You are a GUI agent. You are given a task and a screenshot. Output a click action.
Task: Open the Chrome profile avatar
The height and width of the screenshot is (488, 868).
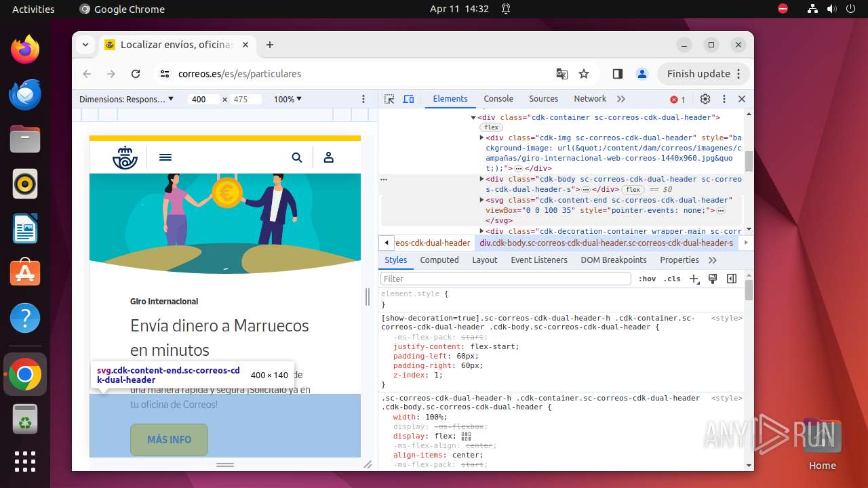(x=642, y=74)
